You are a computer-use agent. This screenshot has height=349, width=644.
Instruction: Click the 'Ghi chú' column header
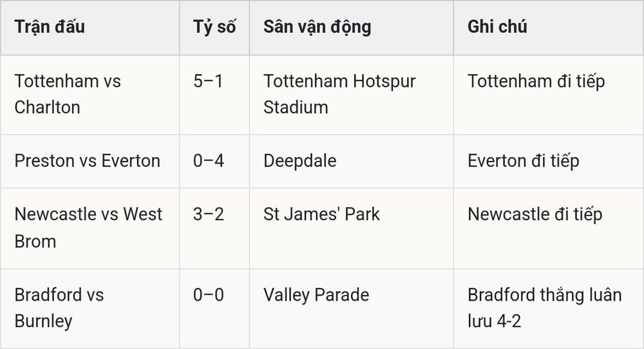[x=497, y=26]
